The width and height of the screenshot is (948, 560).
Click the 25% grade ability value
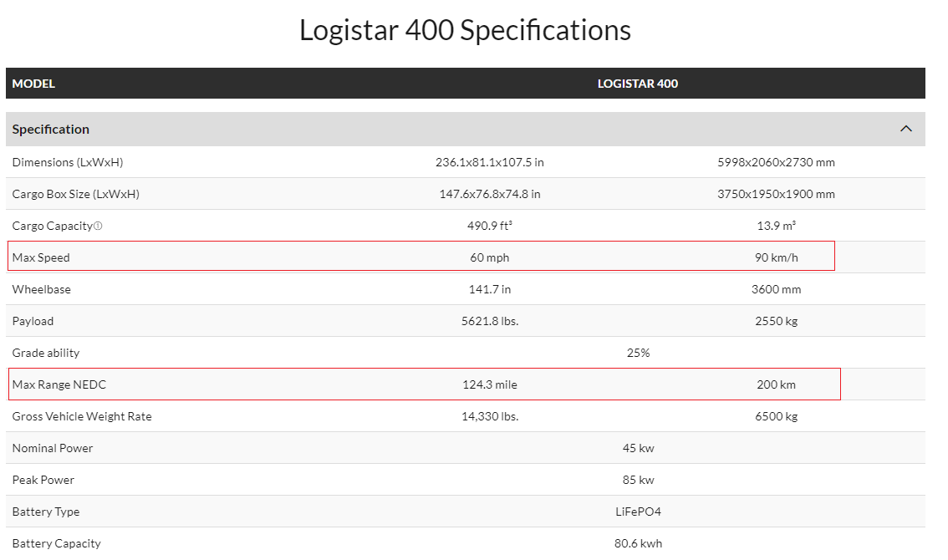tap(638, 353)
